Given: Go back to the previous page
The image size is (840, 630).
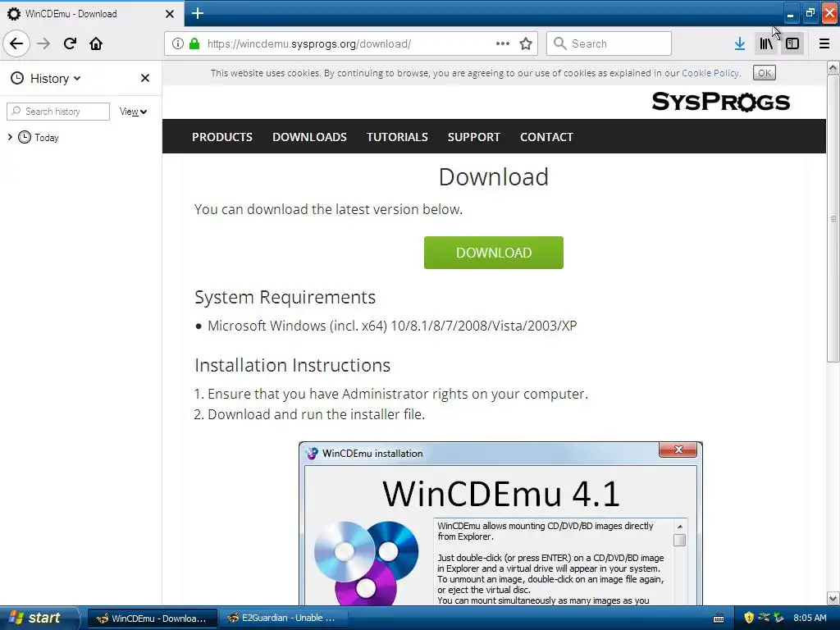Looking at the screenshot, I should [x=16, y=43].
